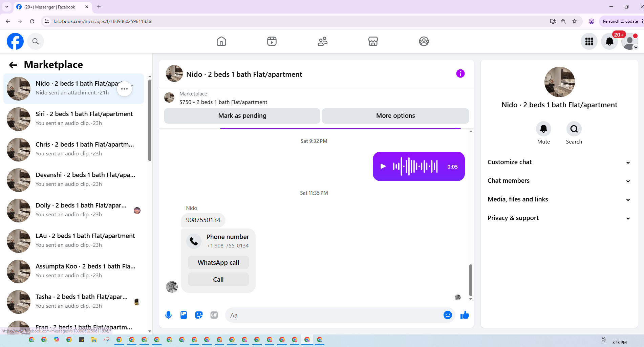The height and width of the screenshot is (347, 644).
Task: Click the chat list scrollbar
Action: [150, 120]
